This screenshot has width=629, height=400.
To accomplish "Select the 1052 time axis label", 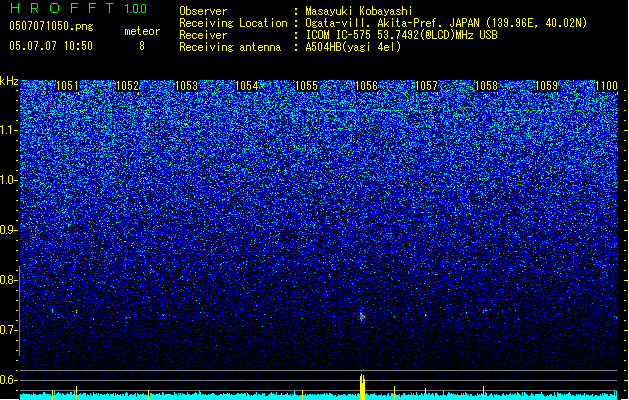I will [127, 86].
